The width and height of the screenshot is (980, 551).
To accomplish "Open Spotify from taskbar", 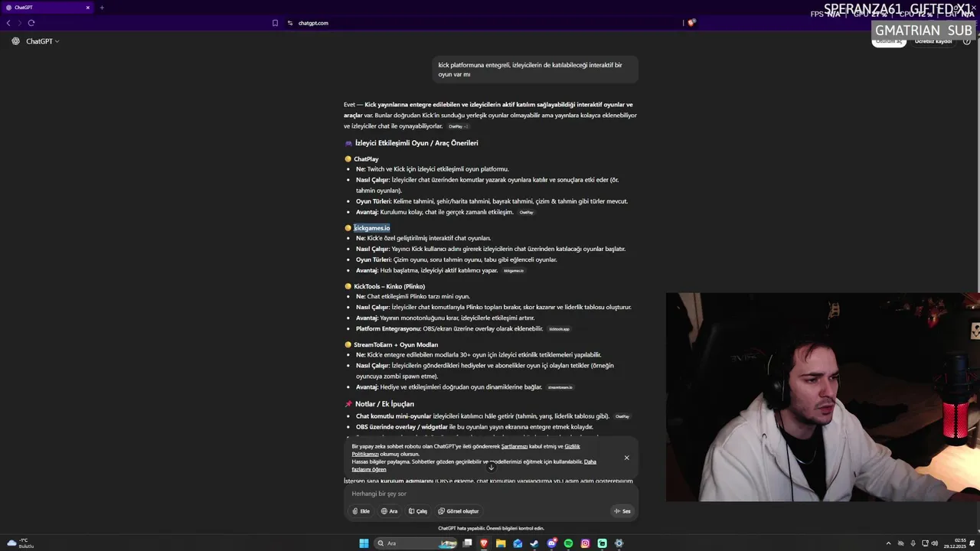I will pyautogui.click(x=568, y=543).
